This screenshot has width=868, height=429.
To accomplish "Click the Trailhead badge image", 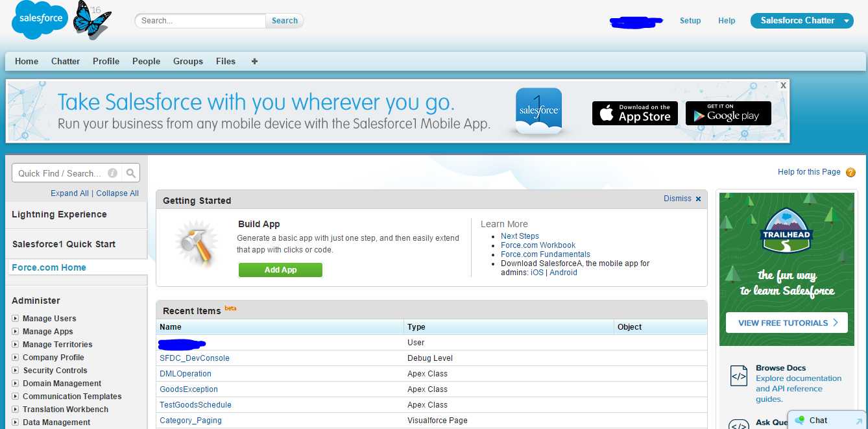I will click(x=786, y=230).
